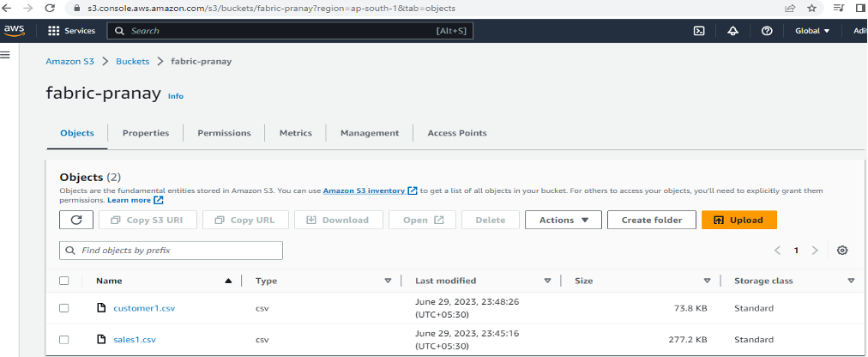Image resolution: width=868 pixels, height=357 pixels.
Task: View site information lock icon
Action: point(76,9)
